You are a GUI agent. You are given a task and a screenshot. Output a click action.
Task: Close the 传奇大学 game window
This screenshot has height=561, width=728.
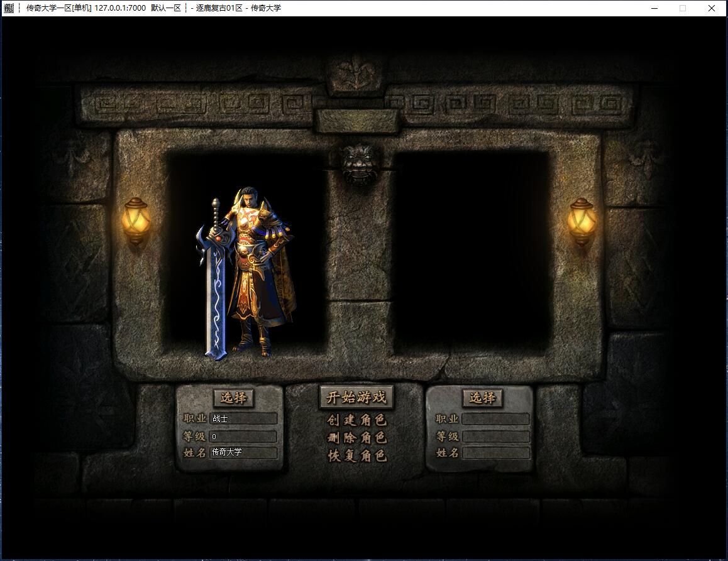point(711,8)
